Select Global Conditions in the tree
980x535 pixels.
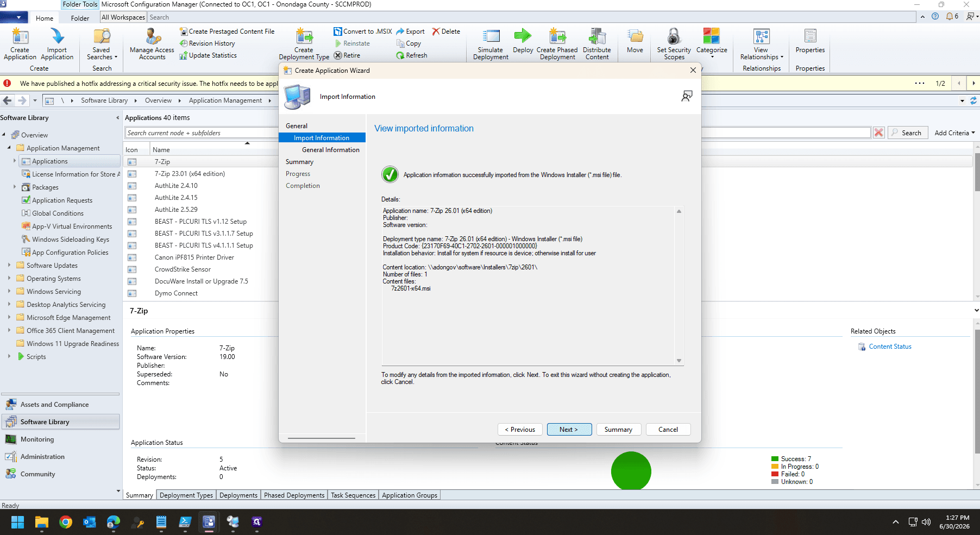click(x=58, y=213)
